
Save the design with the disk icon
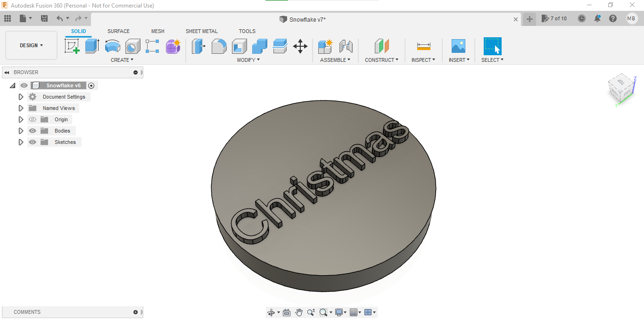44,18
